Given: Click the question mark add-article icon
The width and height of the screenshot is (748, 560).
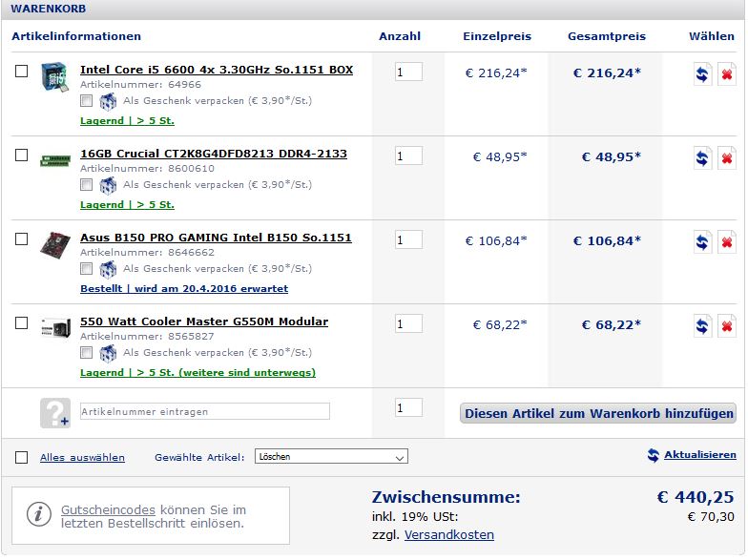Looking at the screenshot, I should [54, 413].
